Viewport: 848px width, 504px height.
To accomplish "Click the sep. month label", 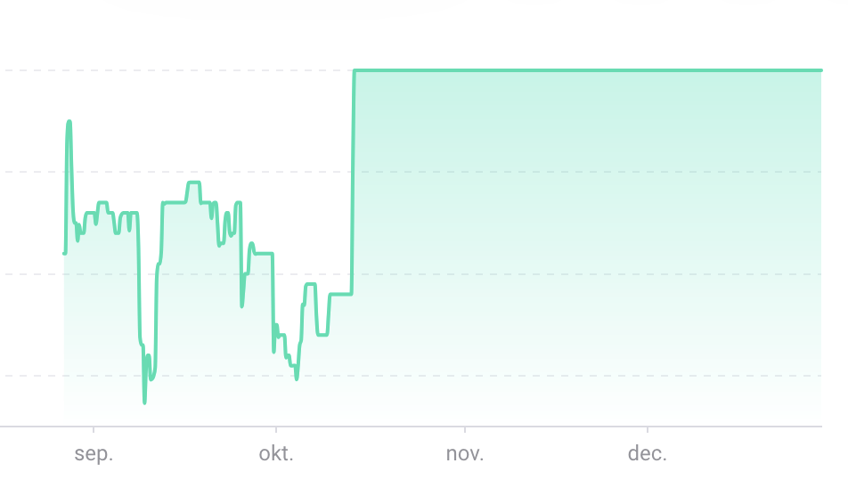I will point(94,453).
